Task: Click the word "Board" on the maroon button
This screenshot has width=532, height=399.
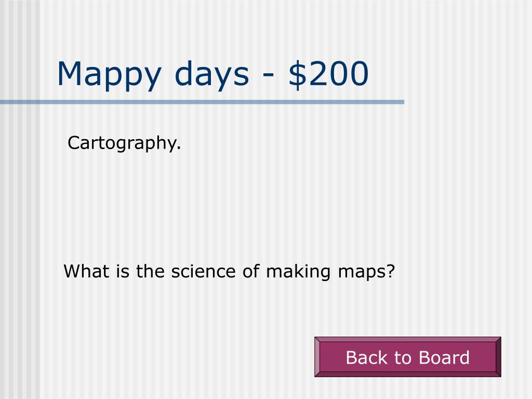Action: pos(444,357)
